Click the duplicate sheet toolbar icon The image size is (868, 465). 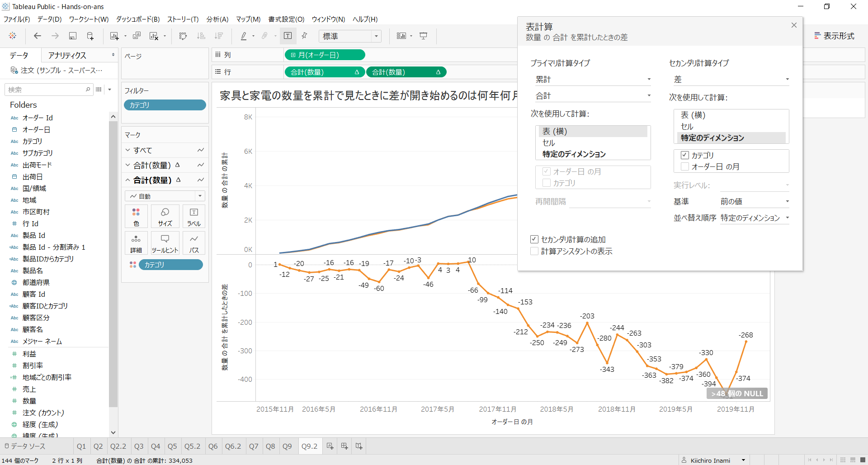coord(137,36)
